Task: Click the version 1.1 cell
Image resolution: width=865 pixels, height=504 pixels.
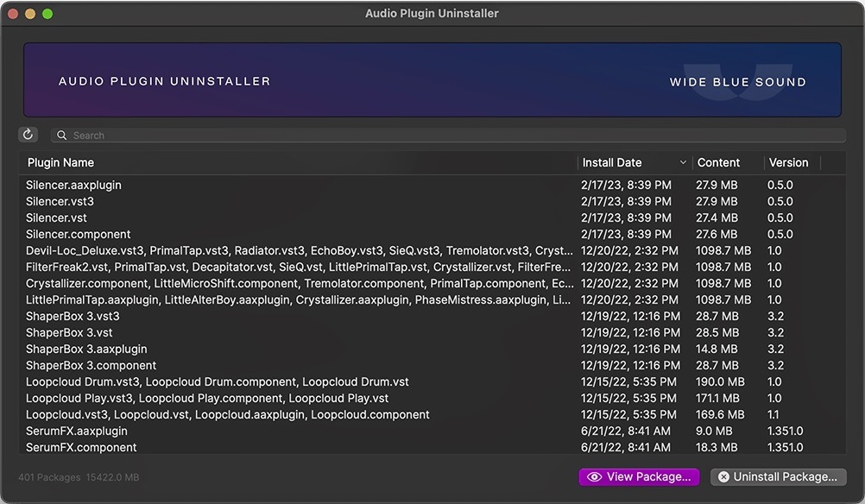Action: point(773,414)
